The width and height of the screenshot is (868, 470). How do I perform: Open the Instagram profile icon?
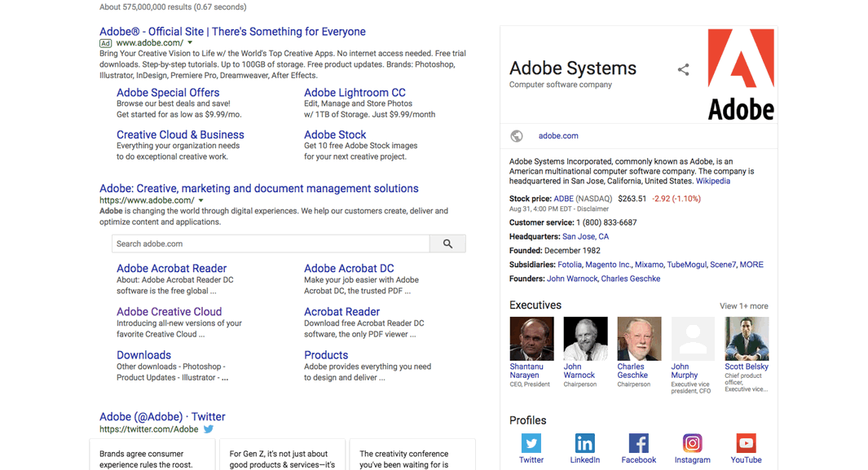[x=692, y=443]
